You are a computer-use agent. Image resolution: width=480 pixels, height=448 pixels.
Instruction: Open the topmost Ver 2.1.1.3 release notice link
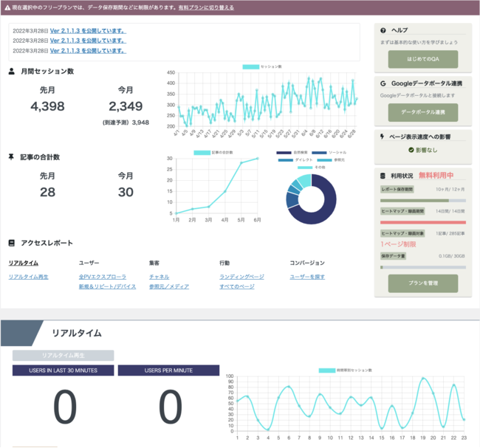(x=88, y=30)
